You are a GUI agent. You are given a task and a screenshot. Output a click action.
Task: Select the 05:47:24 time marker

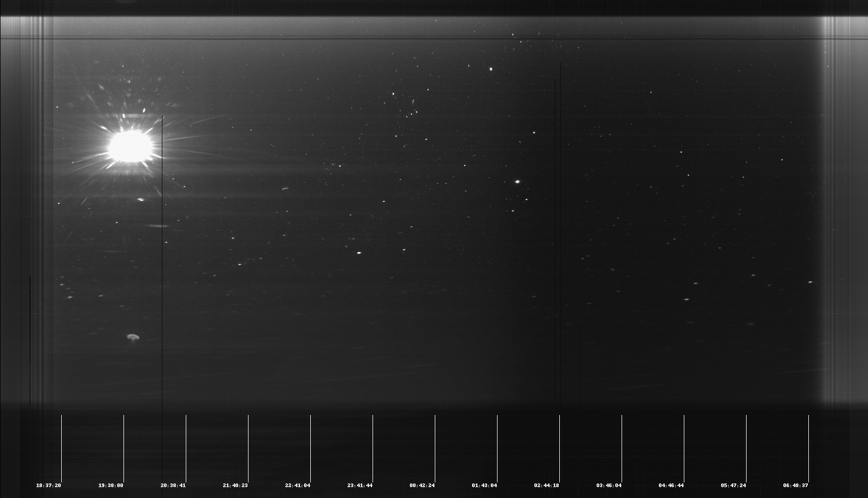733,486
